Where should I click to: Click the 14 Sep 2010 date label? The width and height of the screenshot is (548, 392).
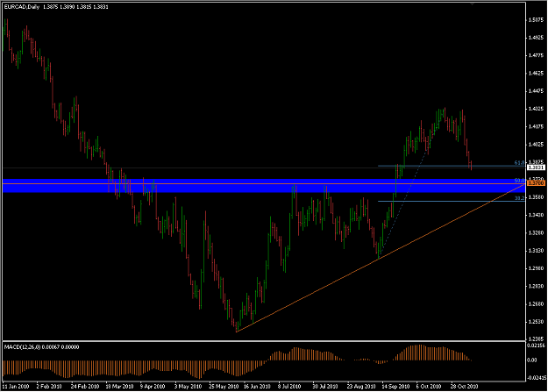point(395,387)
